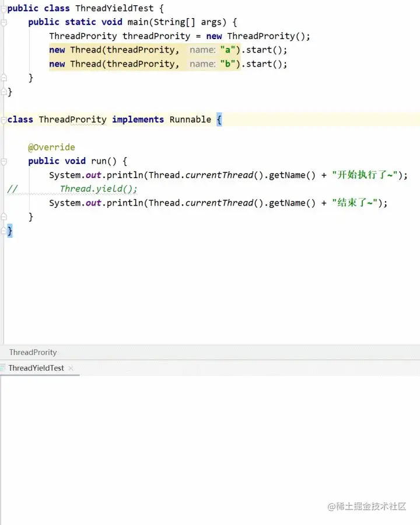Image resolution: width=420 pixels, height=525 pixels.
Task: Collapse the ThreadPrority class fold marker
Action: 3,120
